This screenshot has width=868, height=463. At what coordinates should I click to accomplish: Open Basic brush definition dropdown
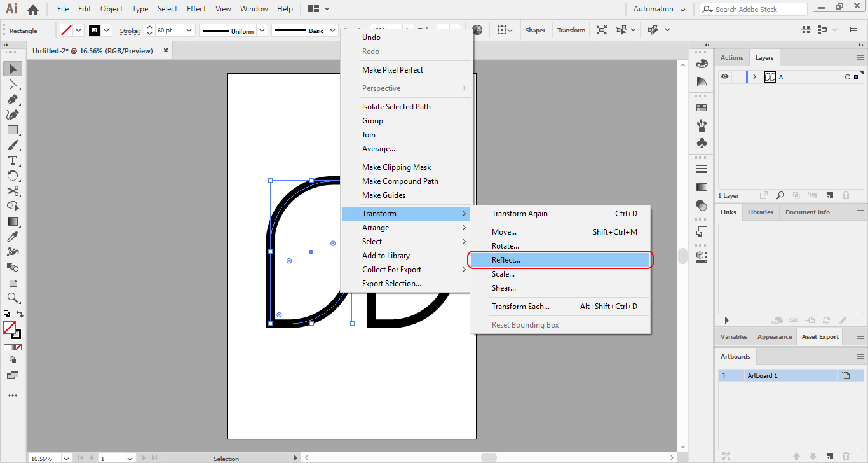click(332, 31)
